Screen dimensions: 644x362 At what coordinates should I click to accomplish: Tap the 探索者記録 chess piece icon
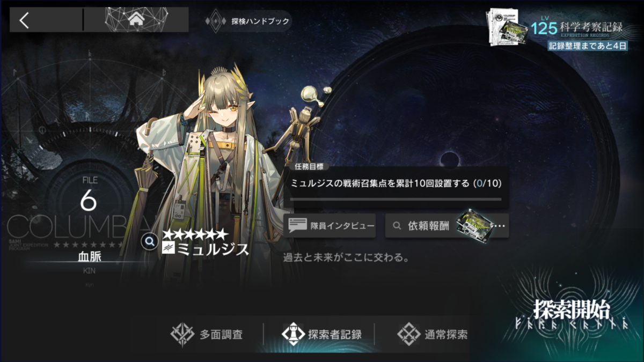click(x=293, y=335)
